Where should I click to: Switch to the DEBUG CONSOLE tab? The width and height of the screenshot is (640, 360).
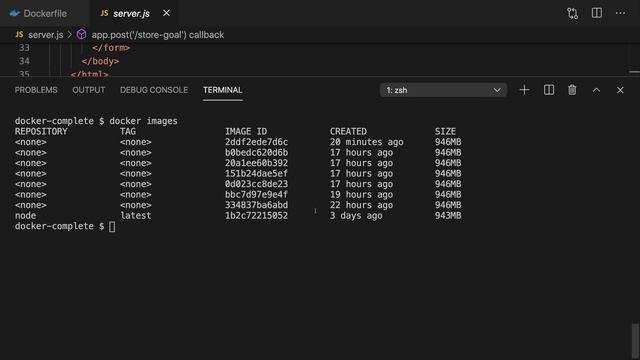tap(154, 90)
